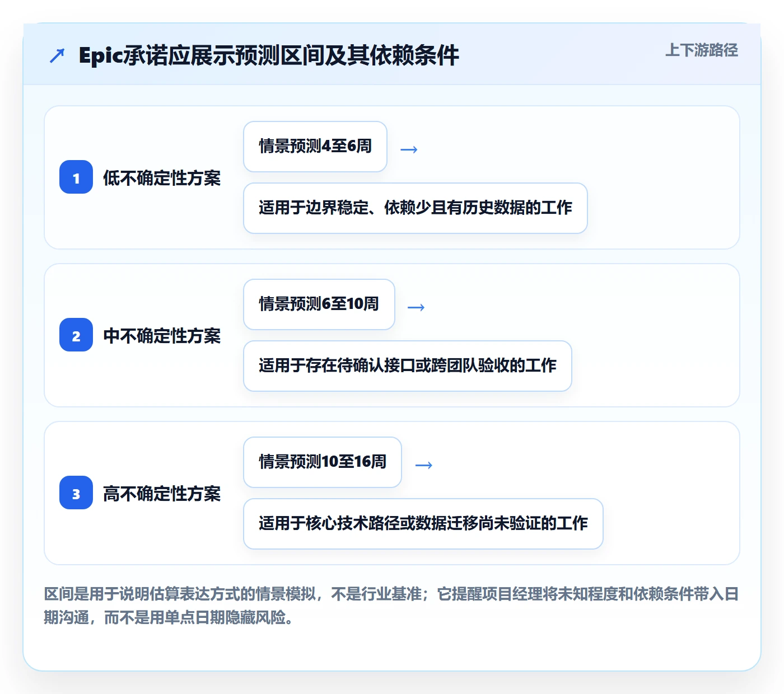784x694 pixels.
Task: Click the 情景预测4至6周 box
Action: tap(315, 147)
